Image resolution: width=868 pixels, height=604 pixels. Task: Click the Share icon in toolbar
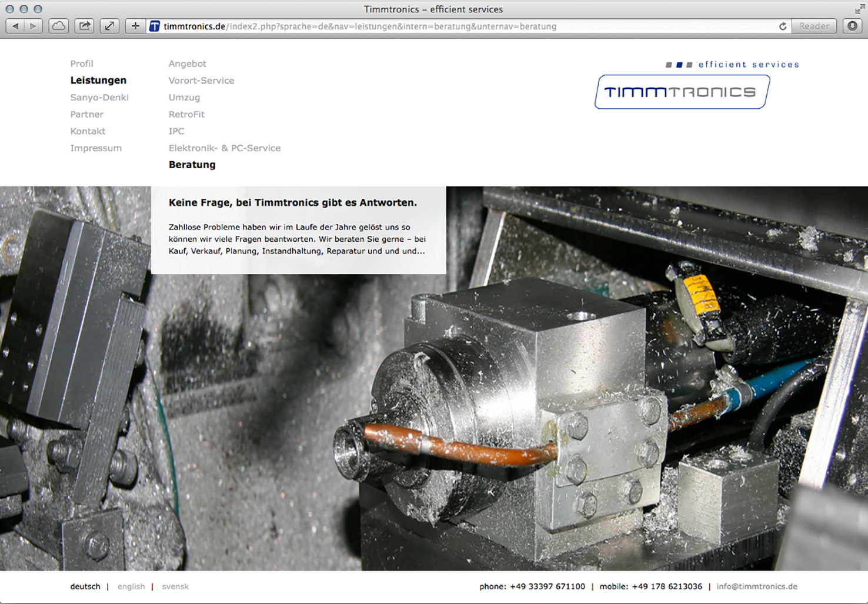click(x=85, y=26)
